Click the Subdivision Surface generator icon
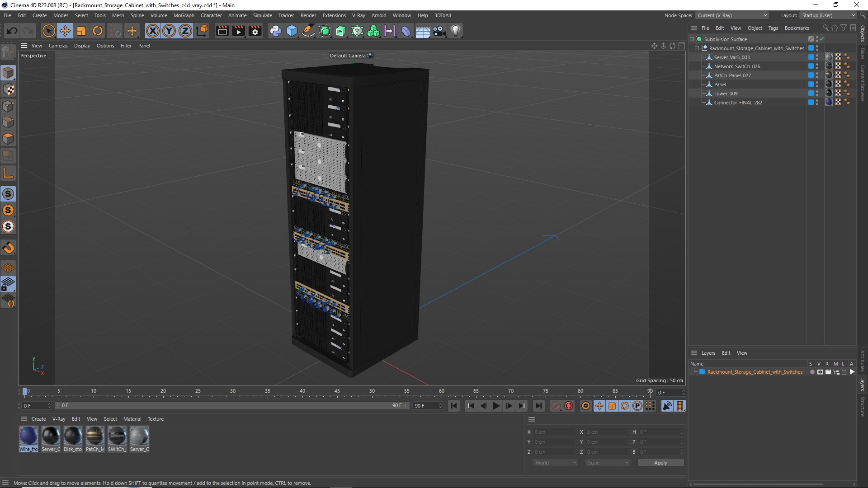868x488 pixels. tap(325, 31)
